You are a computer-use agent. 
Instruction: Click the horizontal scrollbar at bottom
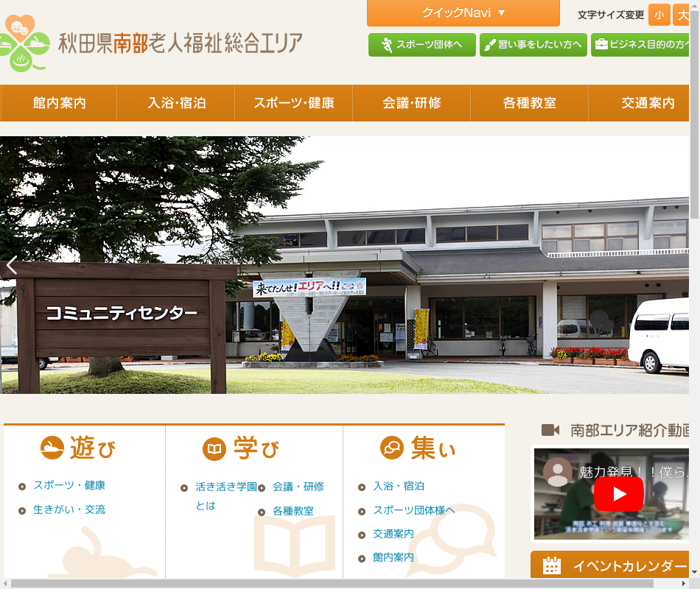tap(332, 583)
